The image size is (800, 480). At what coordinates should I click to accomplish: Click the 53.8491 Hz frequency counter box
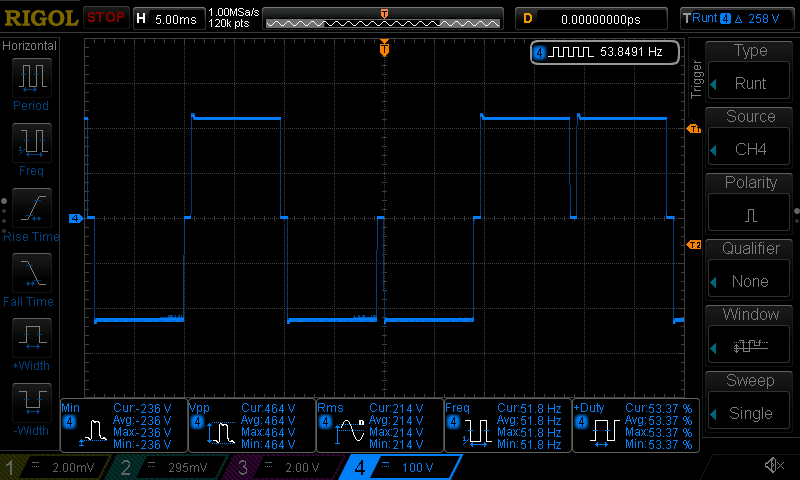tap(605, 52)
